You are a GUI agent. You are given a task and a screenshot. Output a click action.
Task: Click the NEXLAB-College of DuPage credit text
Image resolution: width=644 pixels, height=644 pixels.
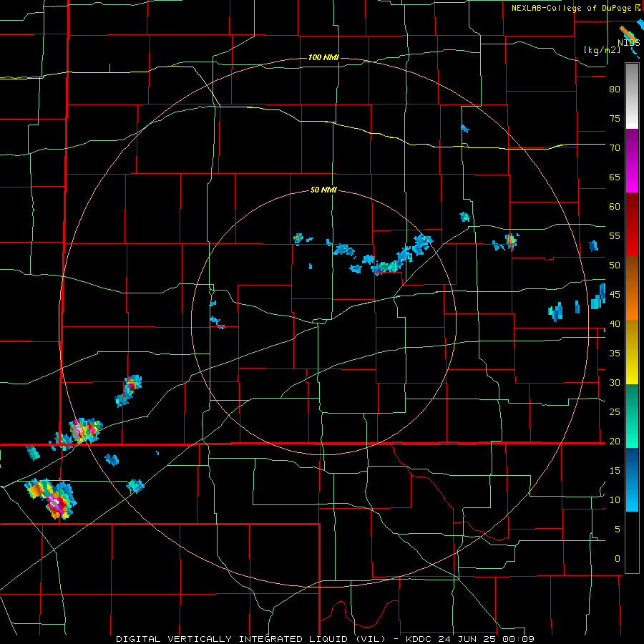pos(571,8)
